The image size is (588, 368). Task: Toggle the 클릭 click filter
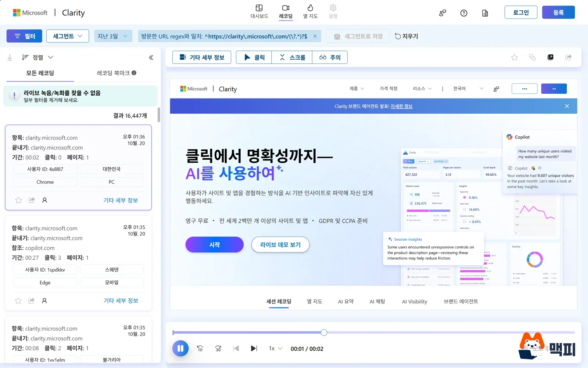254,57
